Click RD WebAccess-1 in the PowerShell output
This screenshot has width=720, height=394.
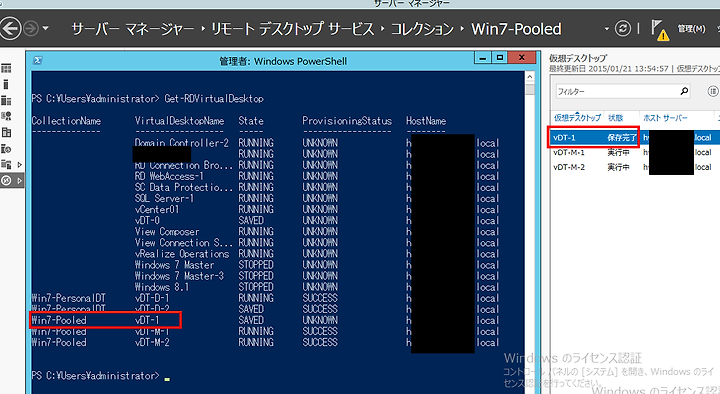pos(169,176)
